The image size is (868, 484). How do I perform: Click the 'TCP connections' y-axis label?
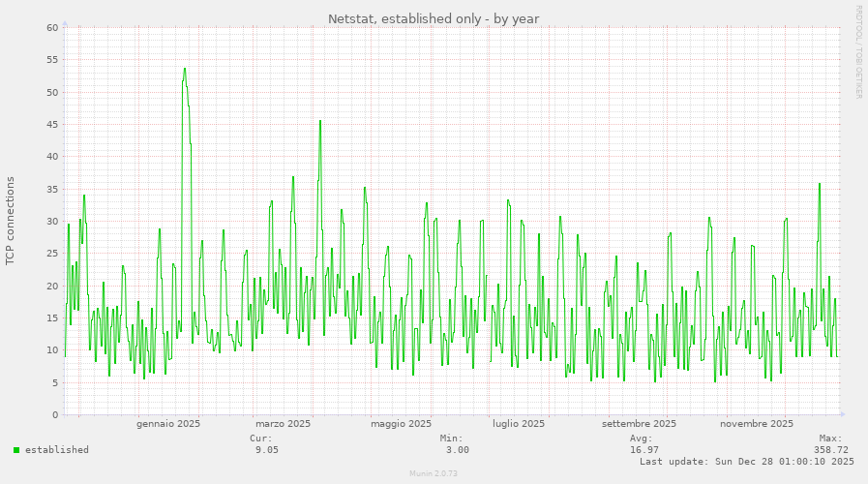click(x=11, y=221)
